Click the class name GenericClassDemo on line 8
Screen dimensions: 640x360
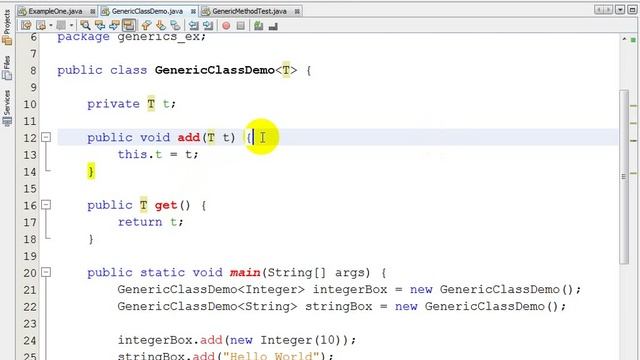[x=215, y=70]
